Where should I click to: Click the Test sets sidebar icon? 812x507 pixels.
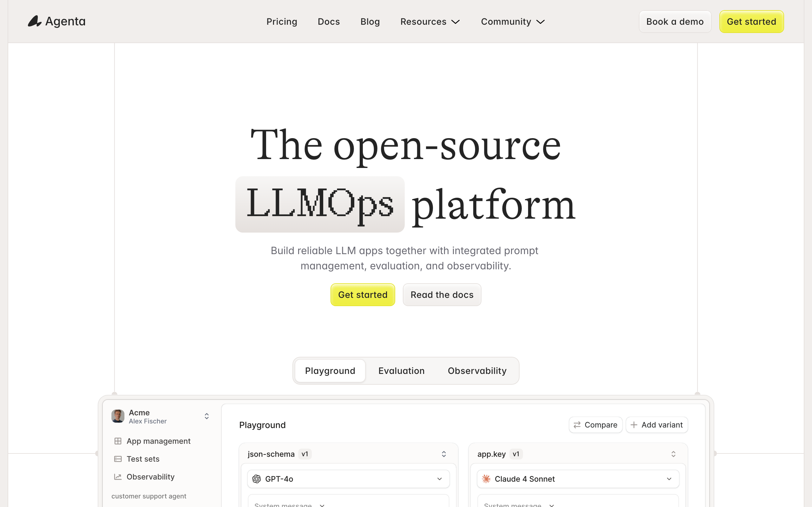118,459
